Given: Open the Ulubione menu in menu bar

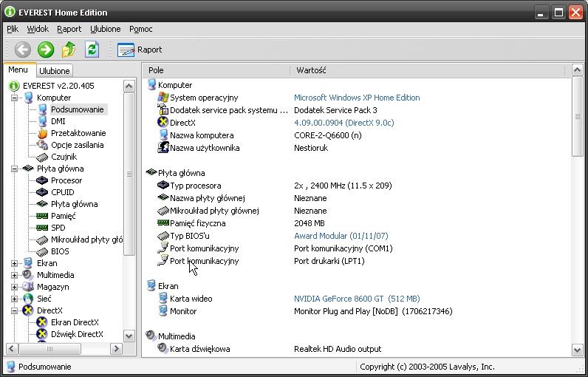Looking at the screenshot, I should 106,29.
